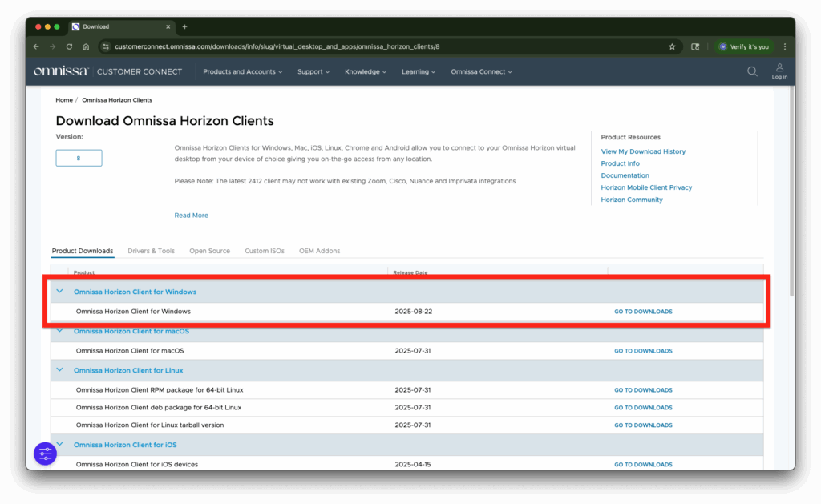This screenshot has width=821, height=504.
Task: Switch to the Drivers & Tools tab
Action: (x=151, y=251)
